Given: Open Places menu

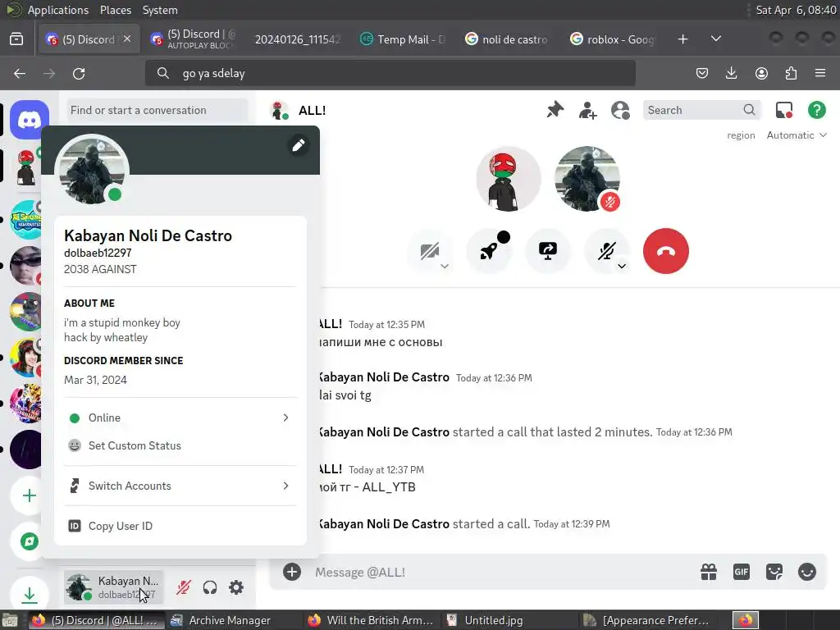Looking at the screenshot, I should coord(115,10).
